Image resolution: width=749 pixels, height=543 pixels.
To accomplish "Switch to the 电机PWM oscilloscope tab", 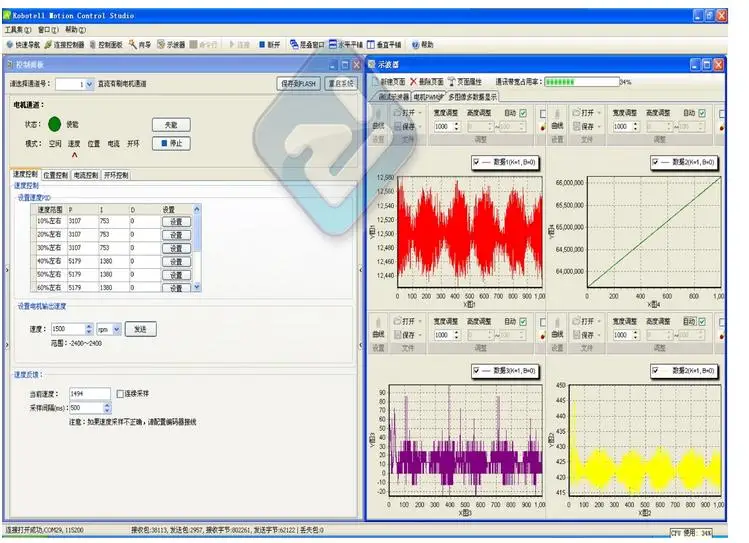I will [428, 97].
